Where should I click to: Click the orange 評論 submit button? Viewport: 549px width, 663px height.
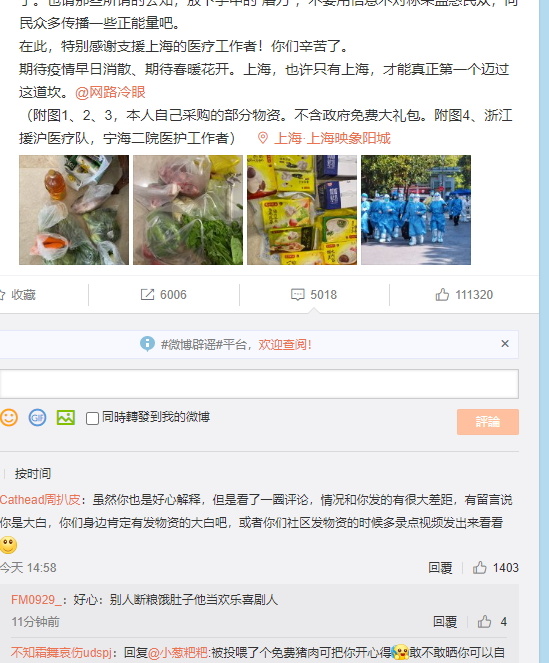pos(488,422)
